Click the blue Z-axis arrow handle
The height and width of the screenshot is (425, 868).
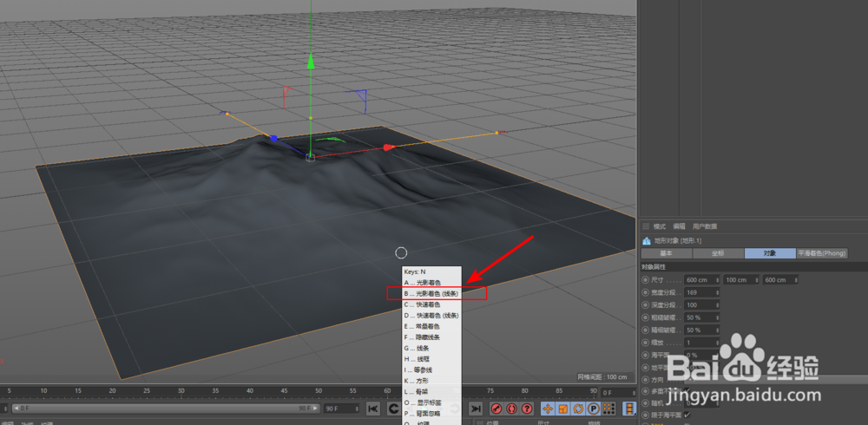(273, 139)
